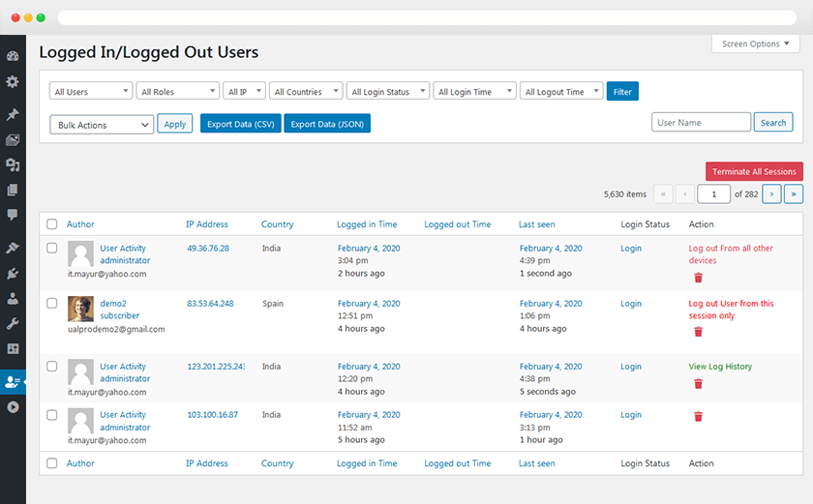Screen dimensions: 813x504
Task: Tick the checkbox for demo2 subscriber row
Action: (52, 304)
